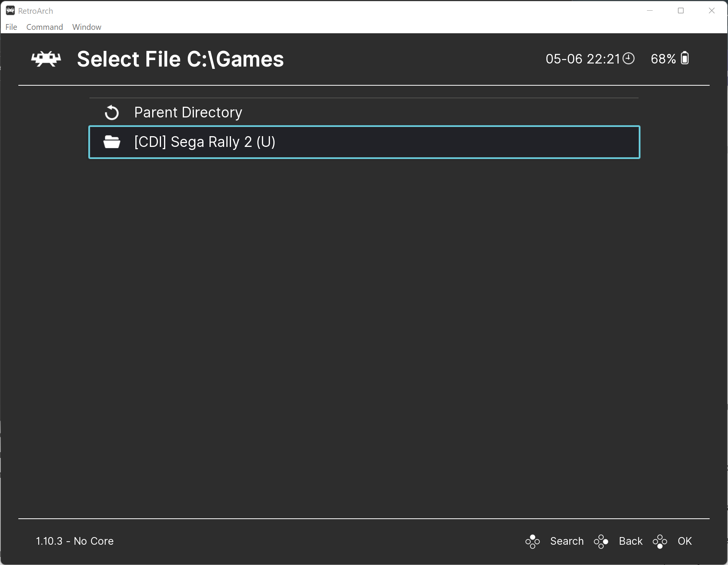
Task: Open the Window menu
Action: pos(87,27)
